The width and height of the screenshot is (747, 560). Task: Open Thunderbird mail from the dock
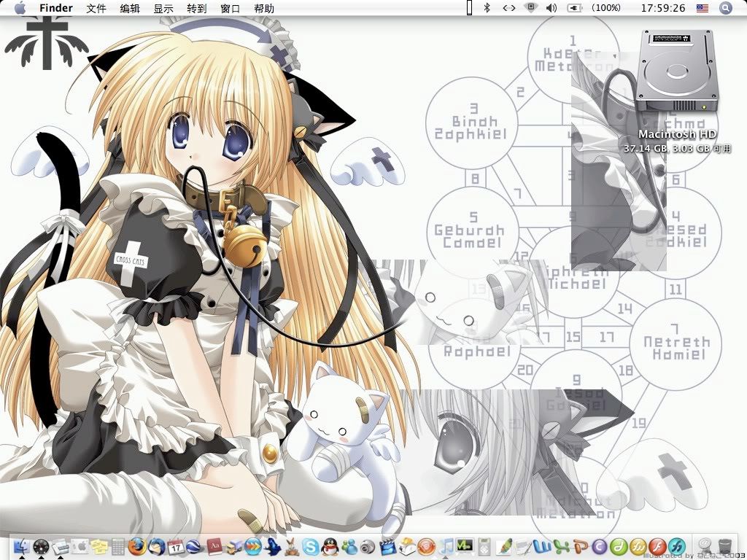[156, 546]
